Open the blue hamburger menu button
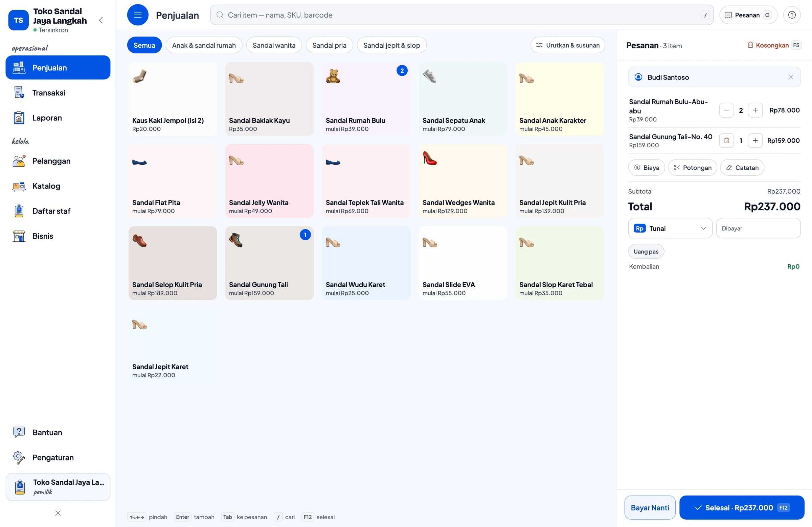The height and width of the screenshot is (527, 812). [137, 15]
